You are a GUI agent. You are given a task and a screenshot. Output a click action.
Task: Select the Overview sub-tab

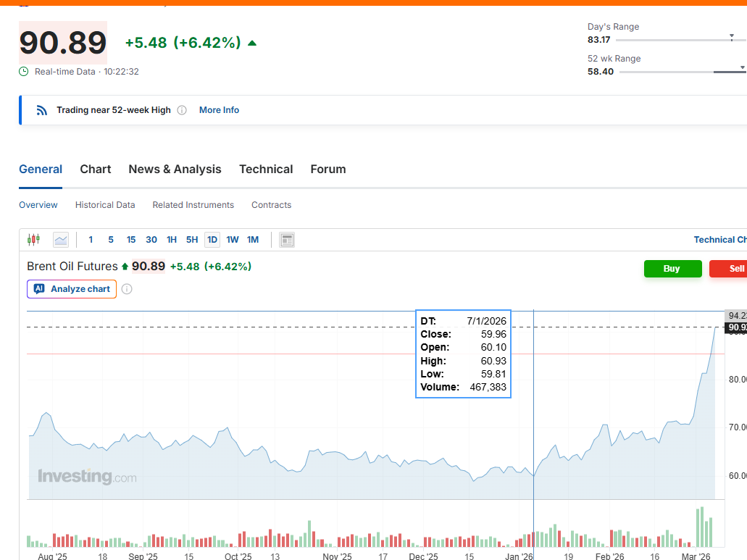click(x=38, y=205)
